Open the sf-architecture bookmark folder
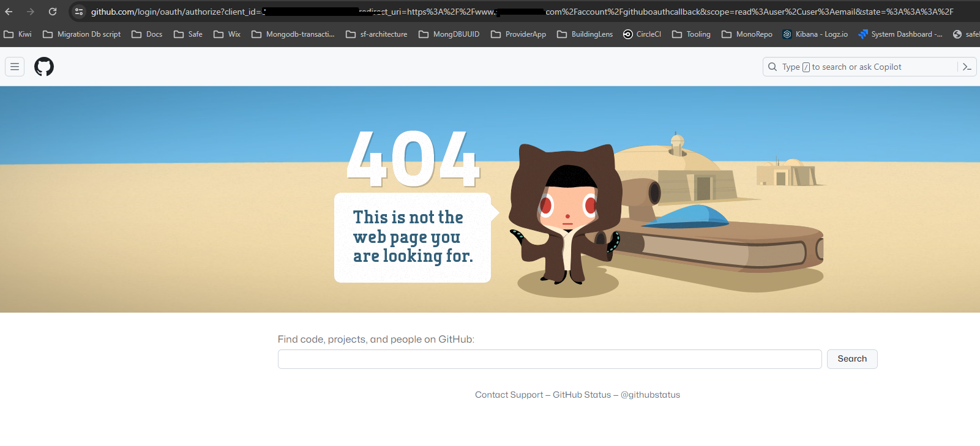Viewport: 980px width, 446px height. (x=376, y=34)
